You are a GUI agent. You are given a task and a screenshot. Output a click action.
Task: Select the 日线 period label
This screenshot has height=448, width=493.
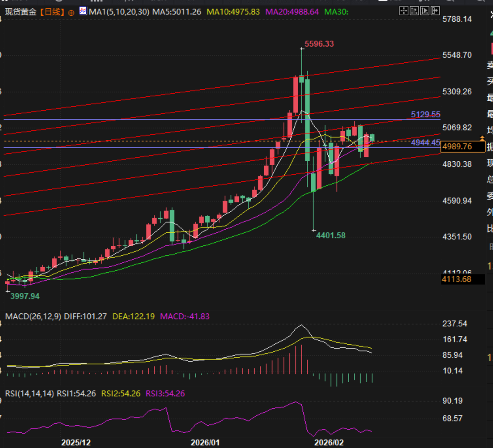point(52,12)
